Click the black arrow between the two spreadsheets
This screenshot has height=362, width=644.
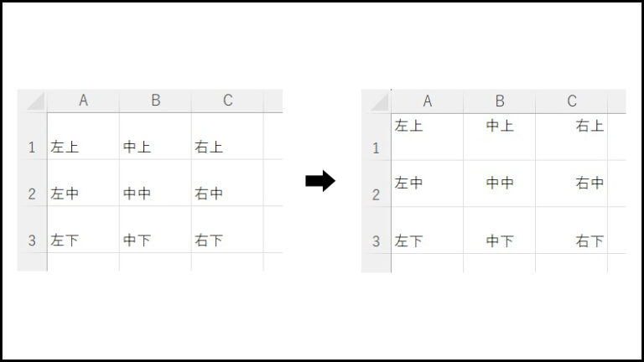[x=320, y=181]
